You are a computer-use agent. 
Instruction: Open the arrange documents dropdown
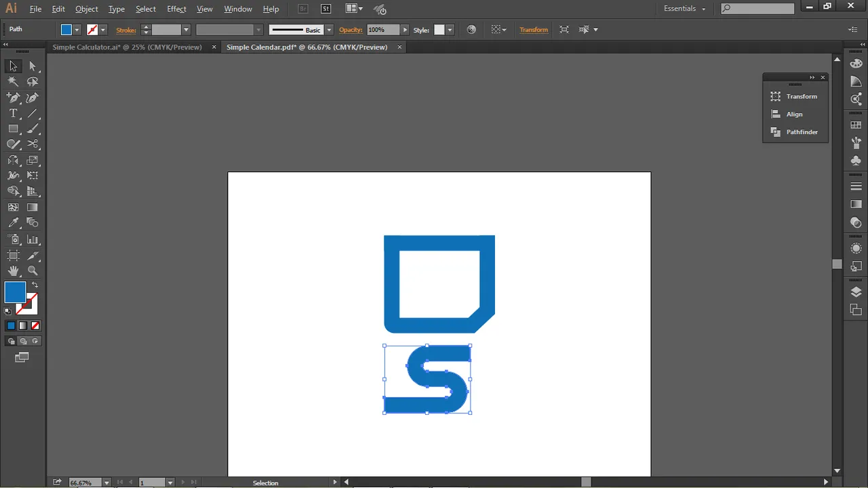354,9
